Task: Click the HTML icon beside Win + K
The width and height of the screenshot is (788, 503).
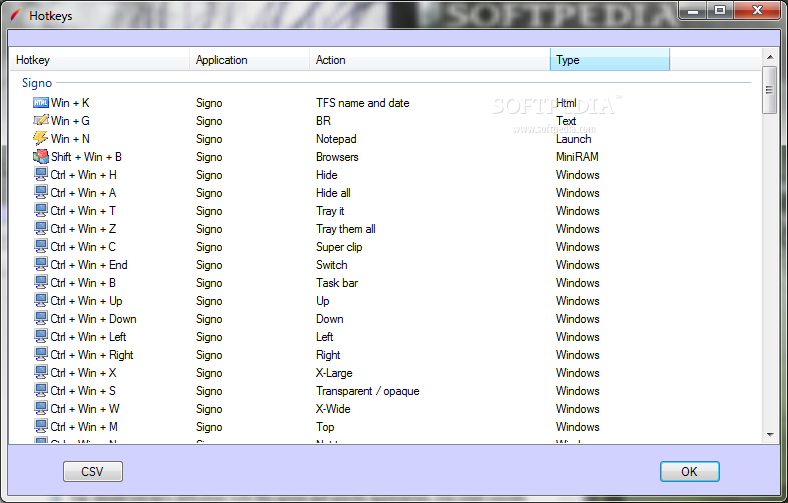Action: click(x=41, y=103)
